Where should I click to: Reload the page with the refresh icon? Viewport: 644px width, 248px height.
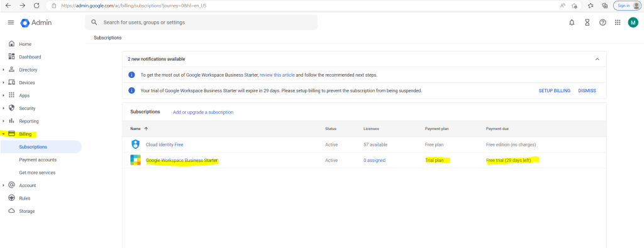(36, 5)
